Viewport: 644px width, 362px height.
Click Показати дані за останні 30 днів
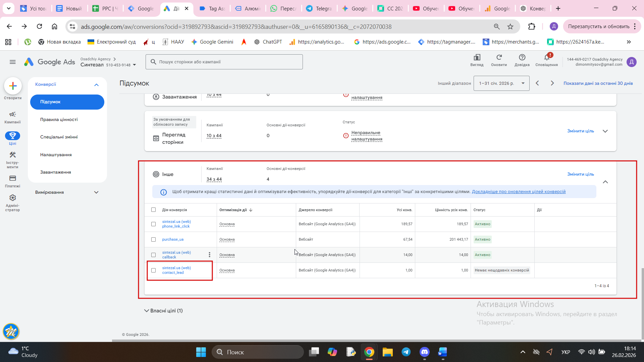pos(598,83)
